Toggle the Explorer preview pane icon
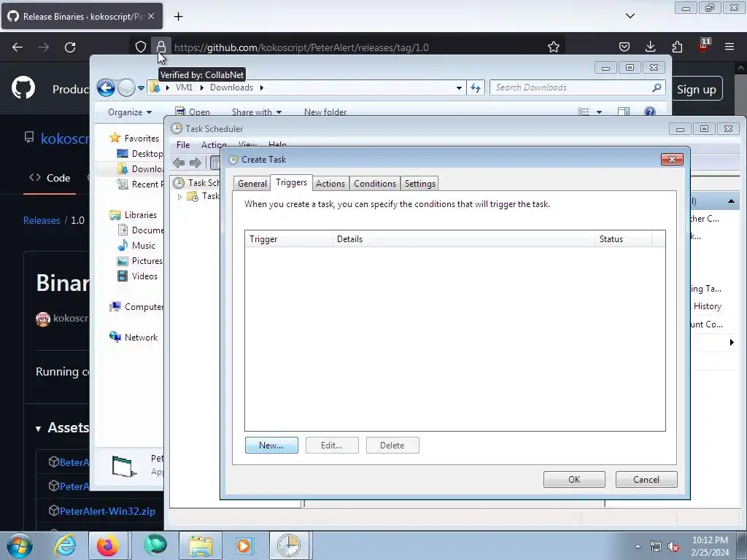The image size is (747, 560). tap(623, 112)
